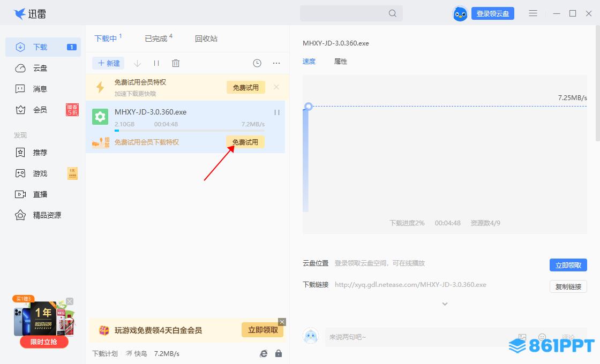Click into the top search field
The height and width of the screenshot is (364, 600).
coord(351,13)
